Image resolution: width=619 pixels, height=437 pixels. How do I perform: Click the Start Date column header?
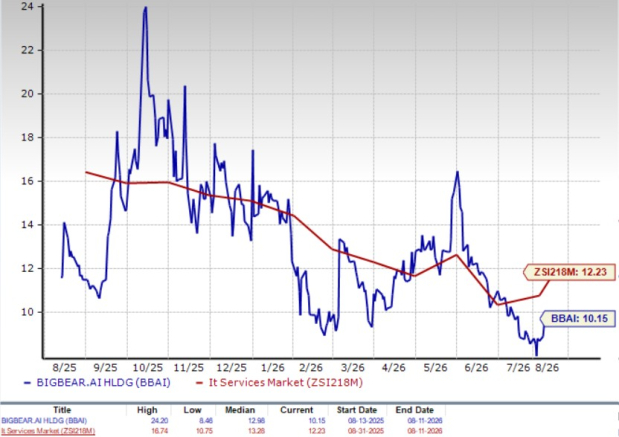coord(357,410)
